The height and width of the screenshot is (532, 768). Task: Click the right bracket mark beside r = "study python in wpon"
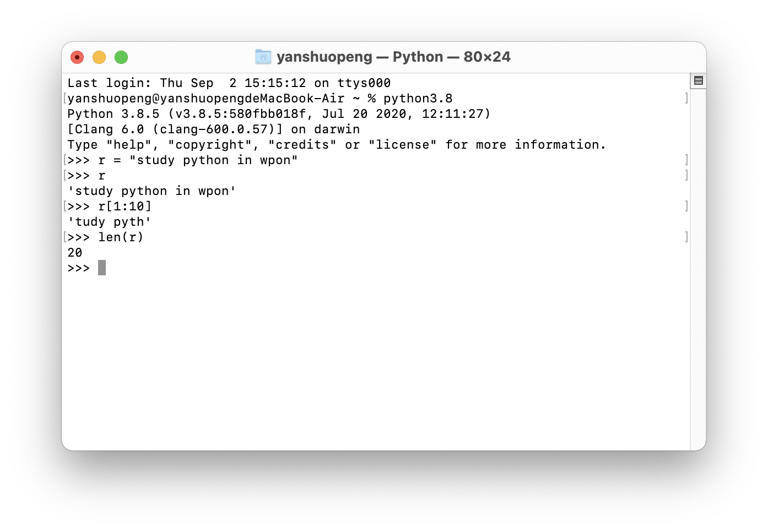coord(686,160)
